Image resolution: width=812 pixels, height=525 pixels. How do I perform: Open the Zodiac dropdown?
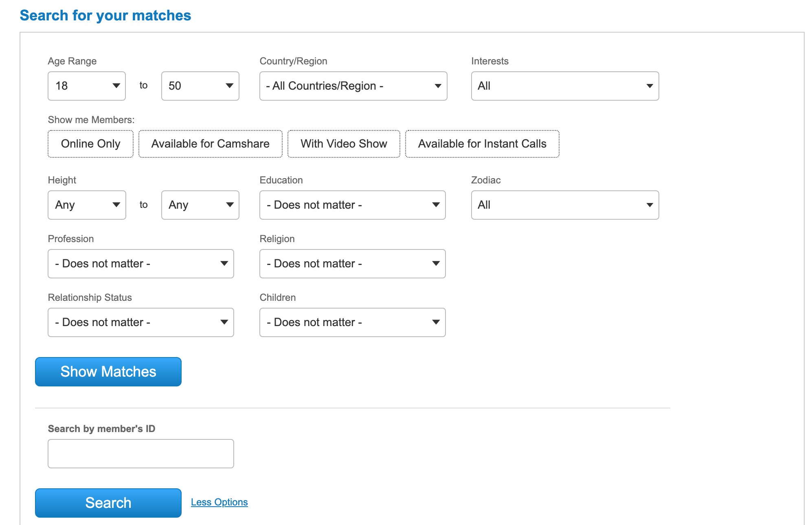point(564,205)
